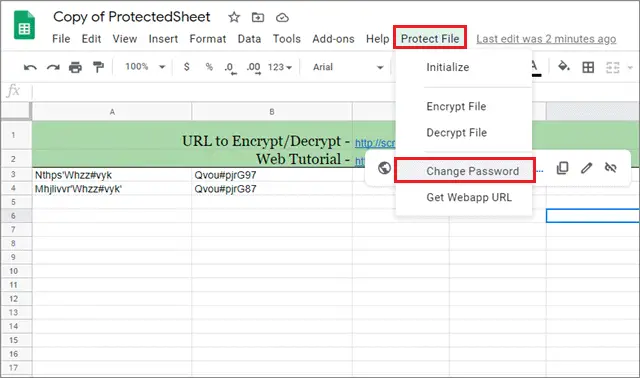Click the globe icon in link popup
Screen dimensions: 640x378
[384, 168]
